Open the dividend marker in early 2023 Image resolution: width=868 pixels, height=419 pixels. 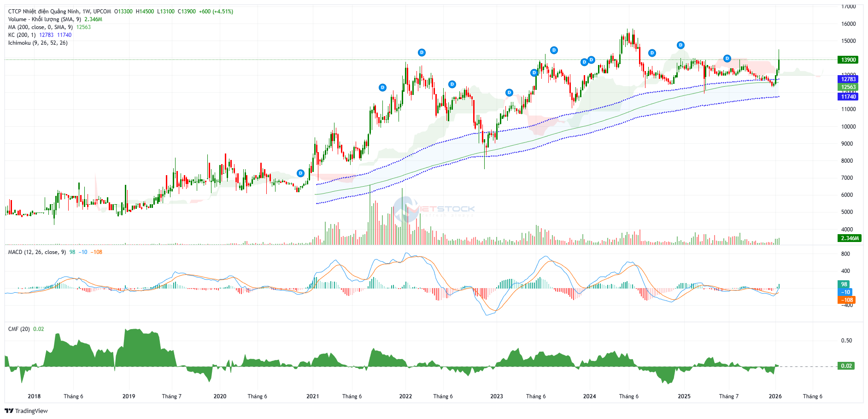tap(509, 93)
